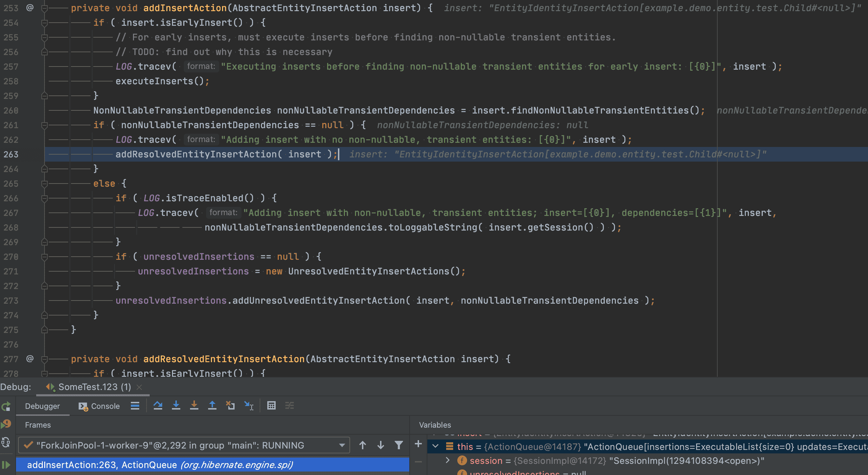Add a new watch with plus icon
This screenshot has height=475, width=868.
pos(418,444)
